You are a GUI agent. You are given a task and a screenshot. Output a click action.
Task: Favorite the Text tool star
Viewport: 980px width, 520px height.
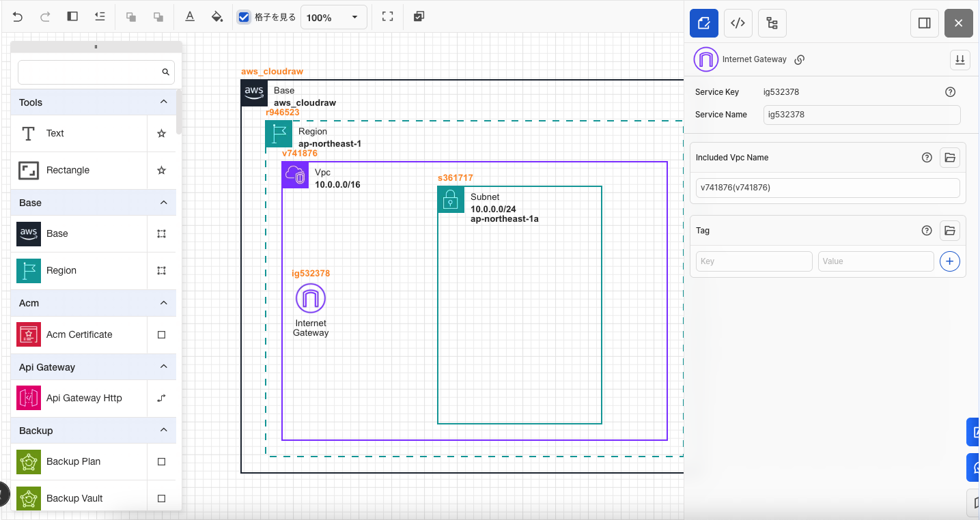click(162, 133)
